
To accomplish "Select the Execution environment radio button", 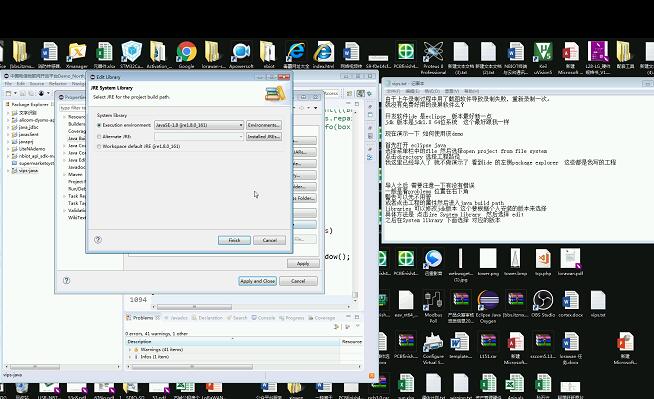I will click(x=99, y=125).
